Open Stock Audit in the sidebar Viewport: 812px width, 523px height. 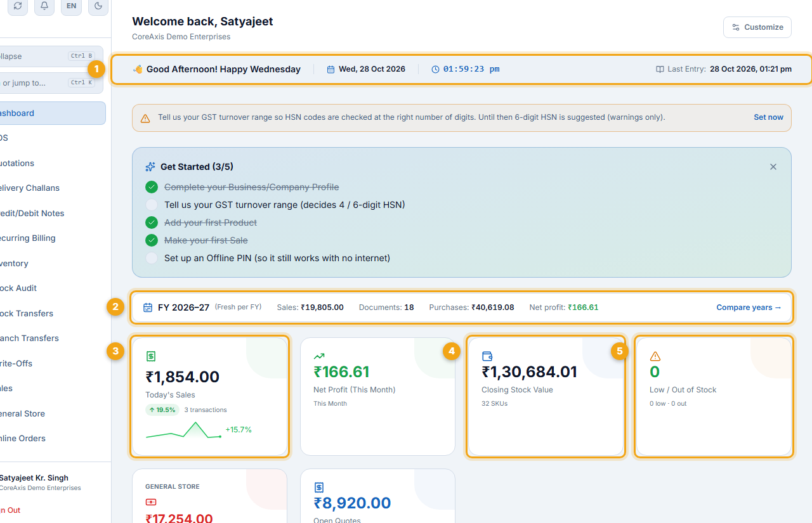click(53, 288)
